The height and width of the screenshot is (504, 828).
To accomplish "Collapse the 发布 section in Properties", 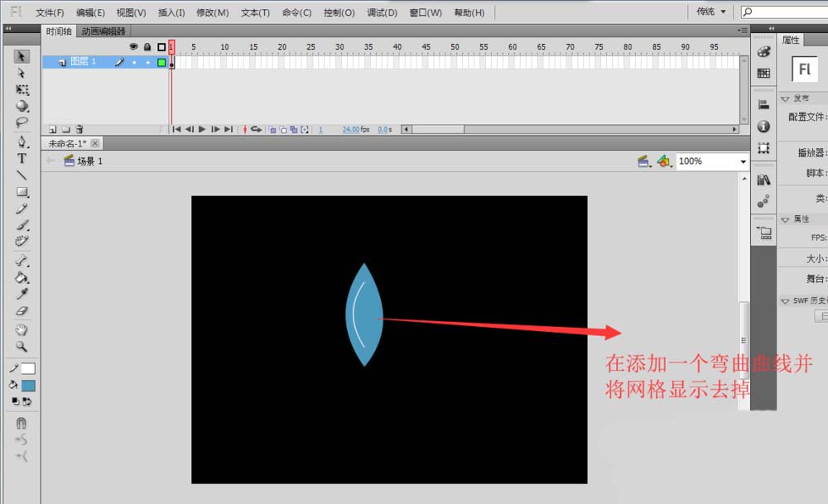I will tap(785, 98).
